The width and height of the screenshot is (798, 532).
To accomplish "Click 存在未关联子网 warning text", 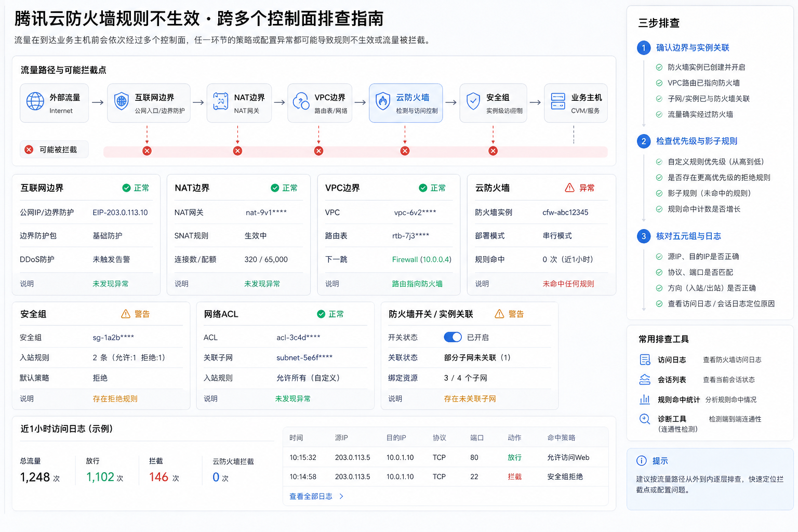I will (x=470, y=399).
